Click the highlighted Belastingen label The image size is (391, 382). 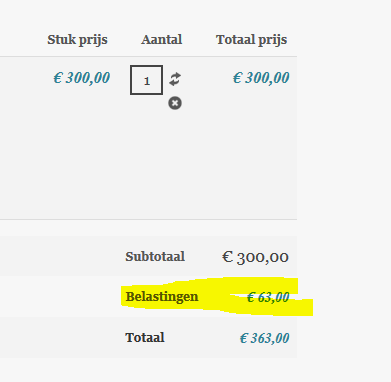point(162,296)
